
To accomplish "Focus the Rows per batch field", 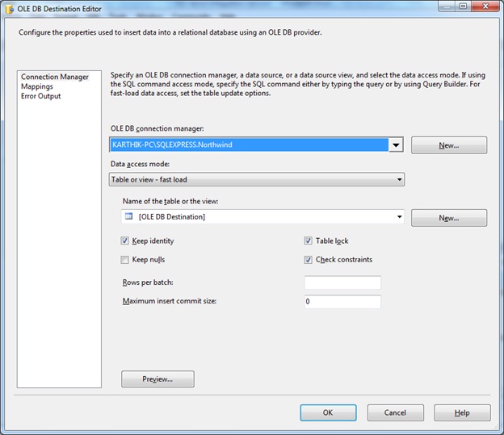I will (x=342, y=282).
